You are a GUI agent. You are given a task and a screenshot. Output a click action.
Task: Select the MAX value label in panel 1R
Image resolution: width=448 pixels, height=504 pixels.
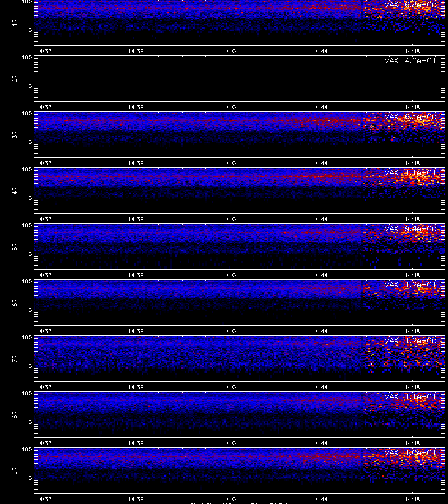410,5
